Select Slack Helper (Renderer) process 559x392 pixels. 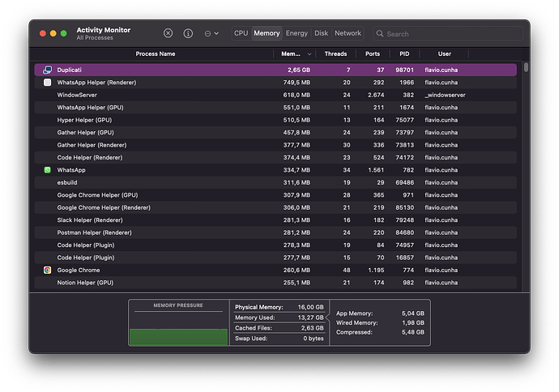coord(275,219)
